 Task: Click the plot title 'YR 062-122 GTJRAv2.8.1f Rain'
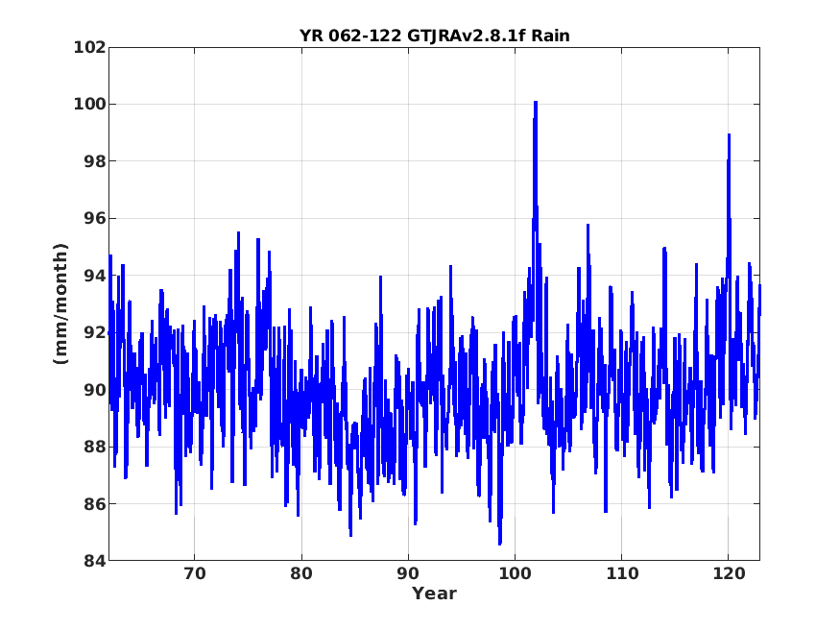tap(435, 36)
